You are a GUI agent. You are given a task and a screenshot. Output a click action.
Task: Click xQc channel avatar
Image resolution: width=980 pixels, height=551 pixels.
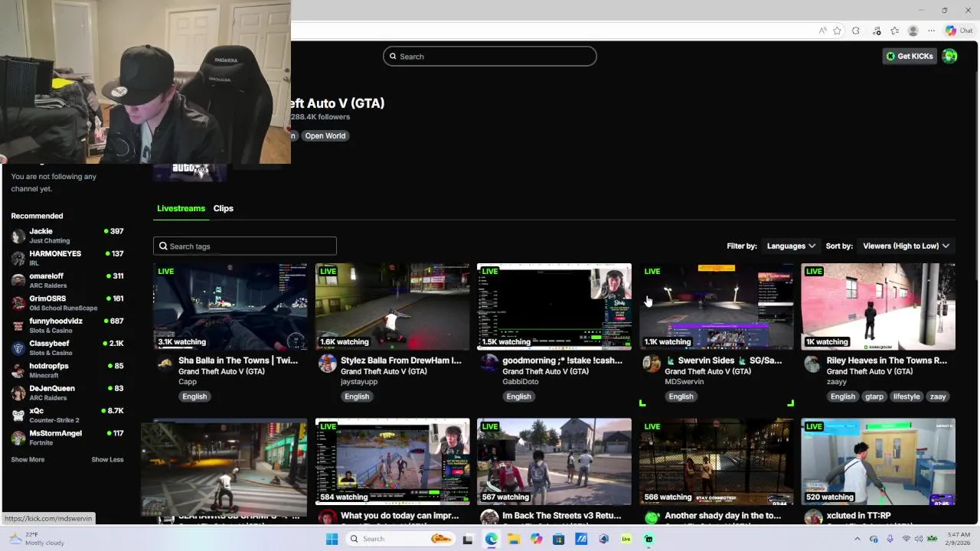coord(18,415)
